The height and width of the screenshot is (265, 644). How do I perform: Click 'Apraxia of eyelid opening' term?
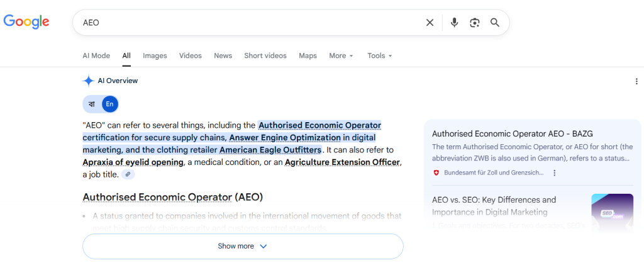pyautogui.click(x=133, y=162)
